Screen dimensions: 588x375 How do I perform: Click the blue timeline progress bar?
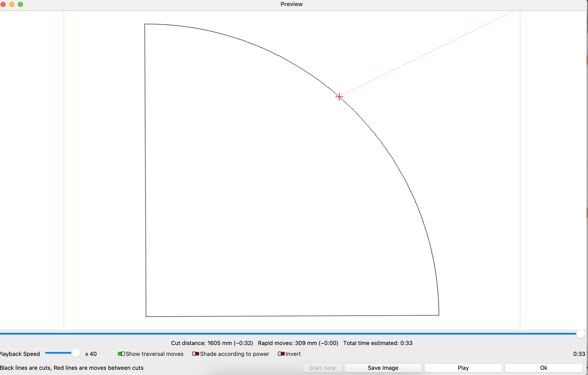(x=288, y=334)
